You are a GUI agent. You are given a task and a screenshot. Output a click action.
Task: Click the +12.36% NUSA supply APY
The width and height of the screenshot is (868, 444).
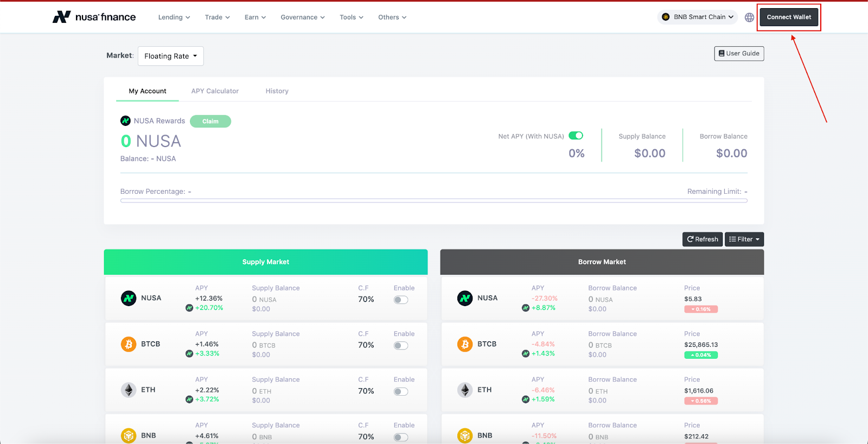(x=209, y=299)
